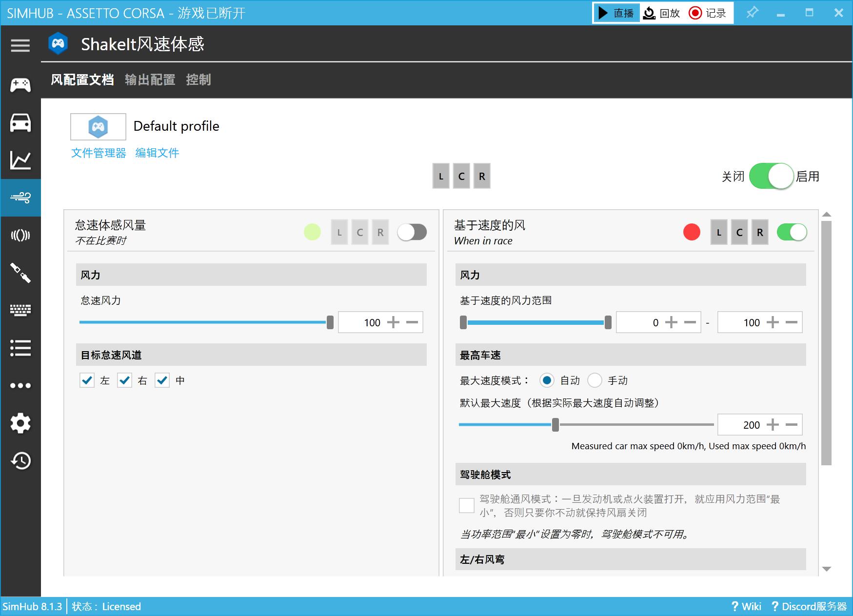
Task: Click maximum handle of 基于速度的风力范围 slider
Action: (x=608, y=322)
